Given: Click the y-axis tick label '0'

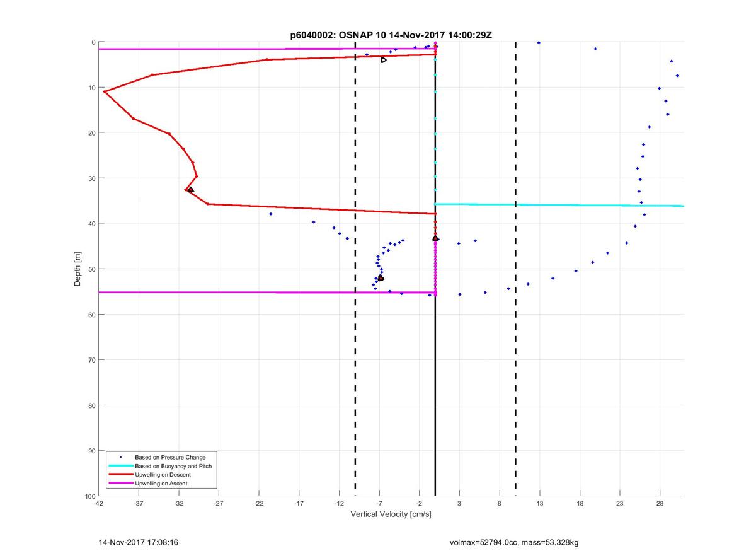Looking at the screenshot, I should [93, 42].
